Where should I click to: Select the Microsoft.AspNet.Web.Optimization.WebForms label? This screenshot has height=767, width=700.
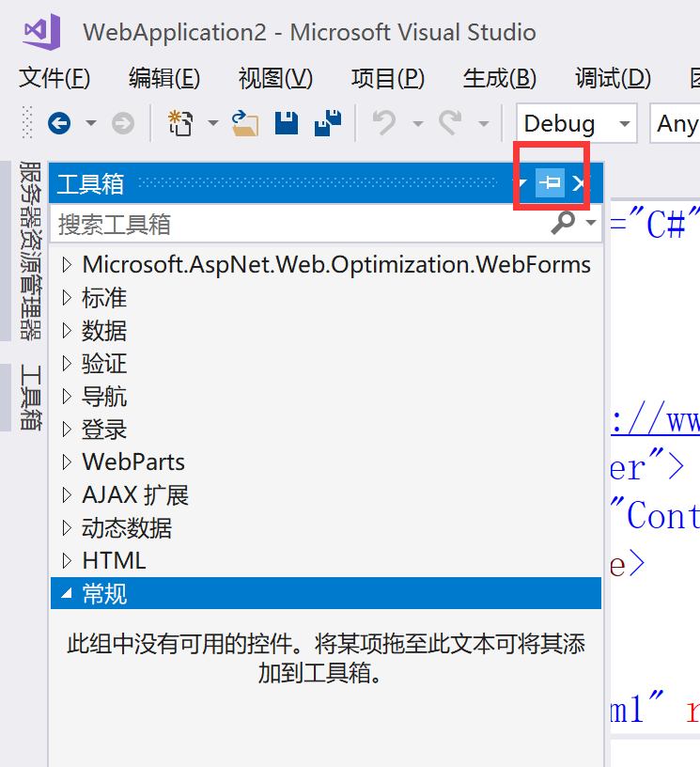click(336, 265)
